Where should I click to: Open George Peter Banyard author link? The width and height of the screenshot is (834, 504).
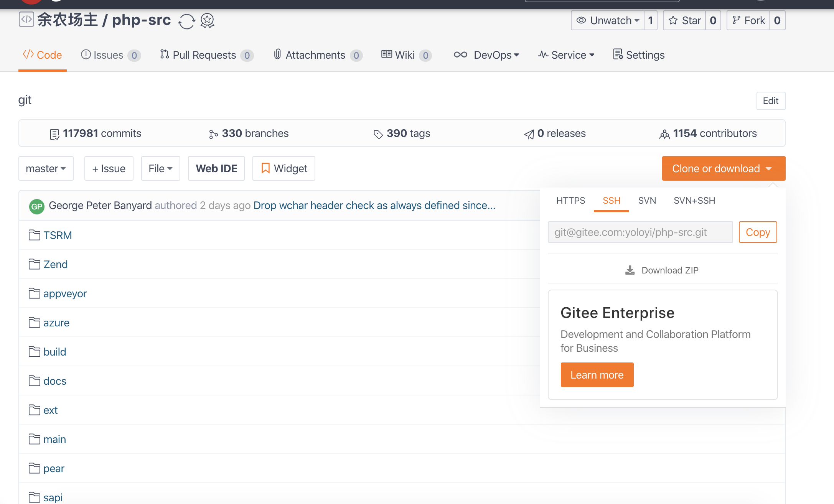pyautogui.click(x=101, y=206)
